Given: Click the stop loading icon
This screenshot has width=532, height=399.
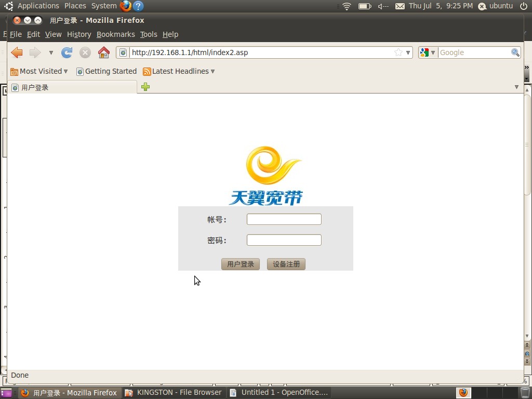Looking at the screenshot, I should 85,52.
